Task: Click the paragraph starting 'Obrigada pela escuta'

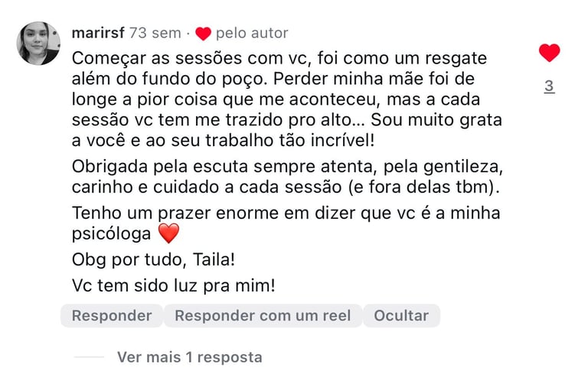Action: (287, 177)
